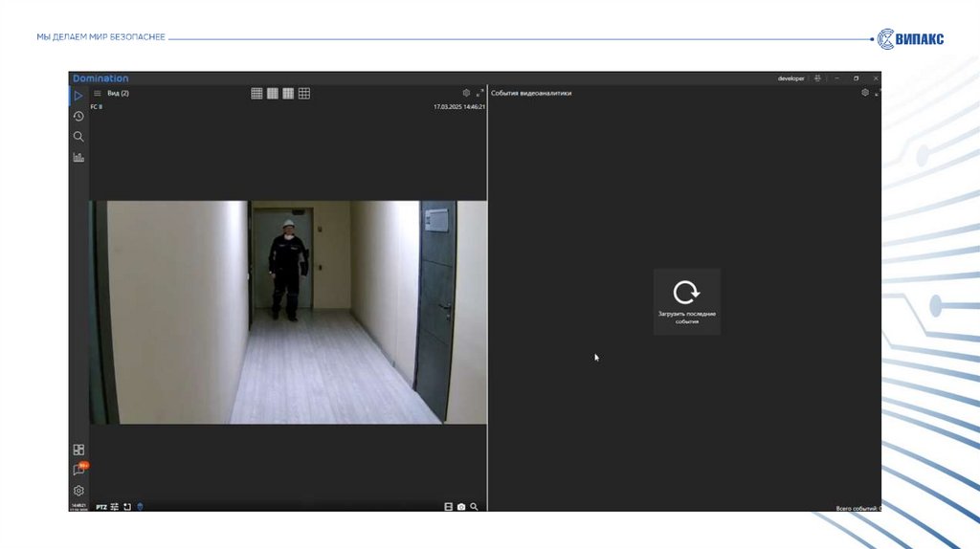Open the hamburger menu next to Вид (2)
Viewport: 980px width, 549px height.
[97, 93]
